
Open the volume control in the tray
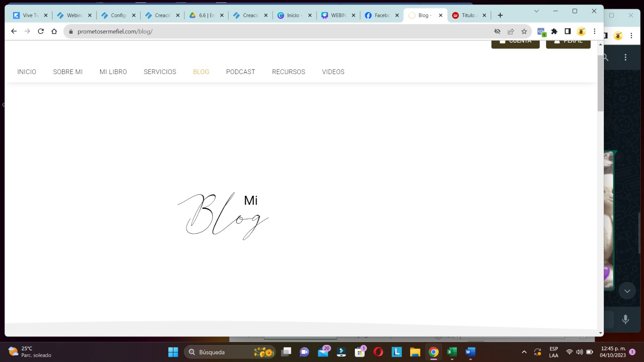coord(579,352)
